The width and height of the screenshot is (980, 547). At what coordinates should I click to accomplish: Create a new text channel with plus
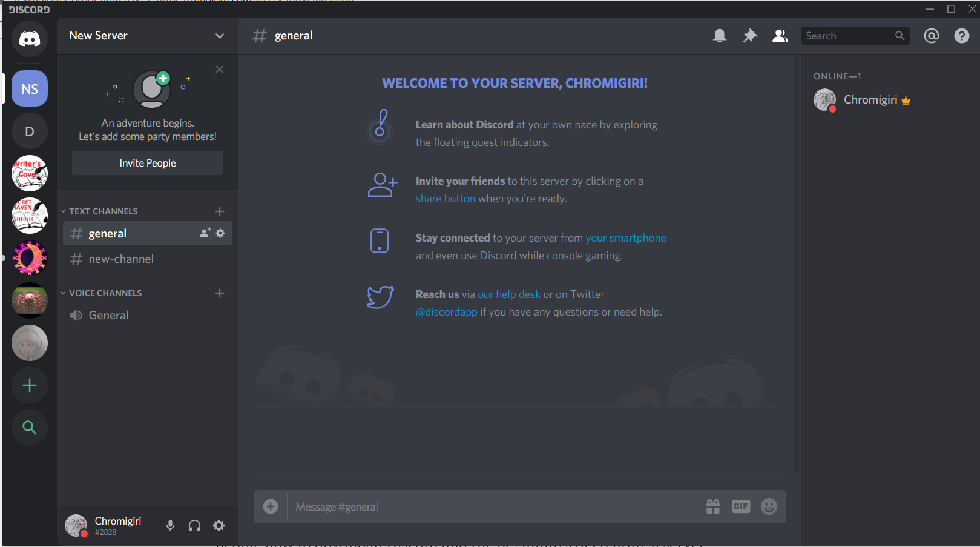coord(220,211)
